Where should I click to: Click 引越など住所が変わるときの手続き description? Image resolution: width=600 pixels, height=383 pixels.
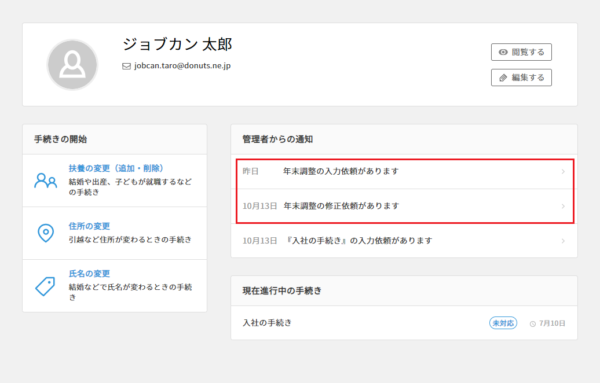coord(130,240)
